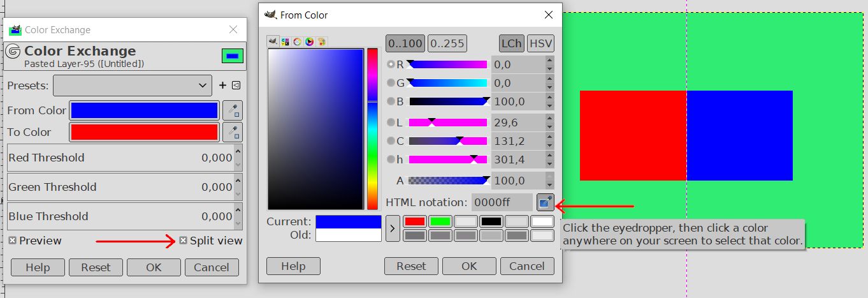Screen dimensions: 868x298
Task: Adjust the L value spinner arrows
Action: point(549,123)
